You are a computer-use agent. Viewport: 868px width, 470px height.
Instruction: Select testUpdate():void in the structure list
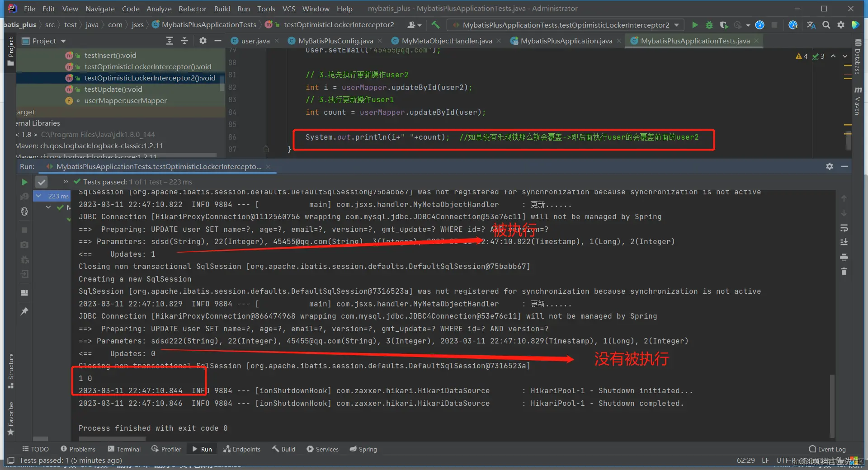click(113, 89)
